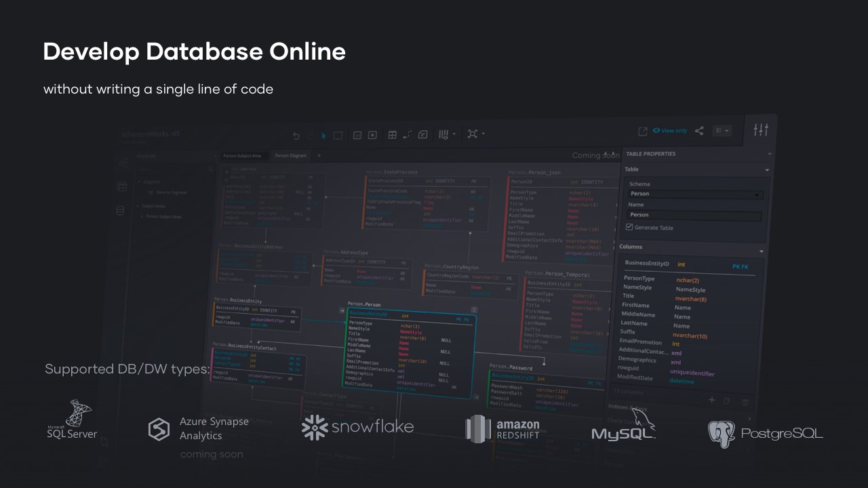This screenshot has width=868, height=488.
Task: Select the rectangle marquee tool
Action: (x=338, y=136)
